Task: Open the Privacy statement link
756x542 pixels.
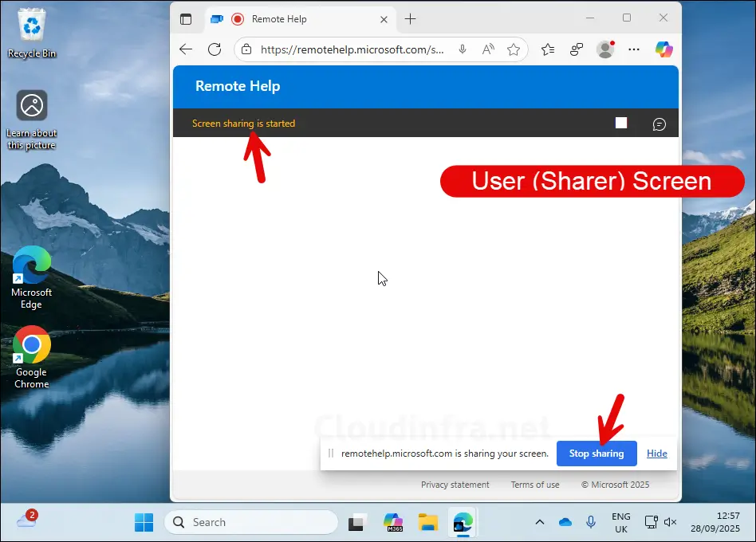Action: 455,485
